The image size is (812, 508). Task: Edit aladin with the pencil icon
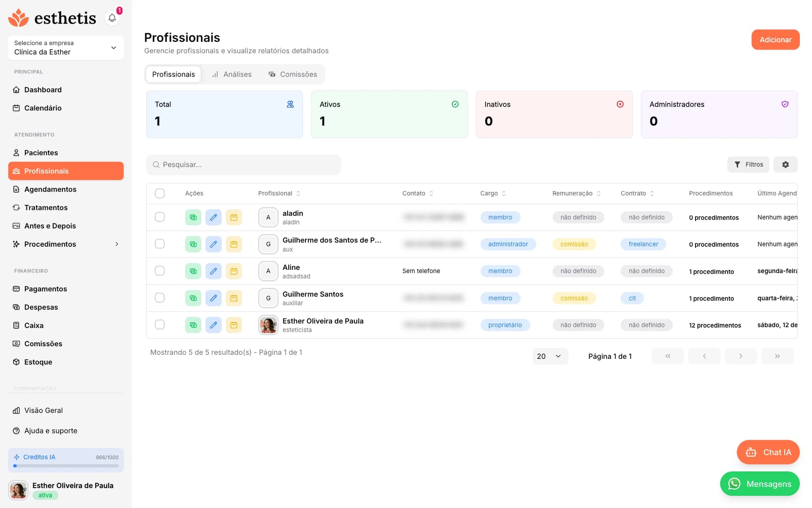click(214, 217)
